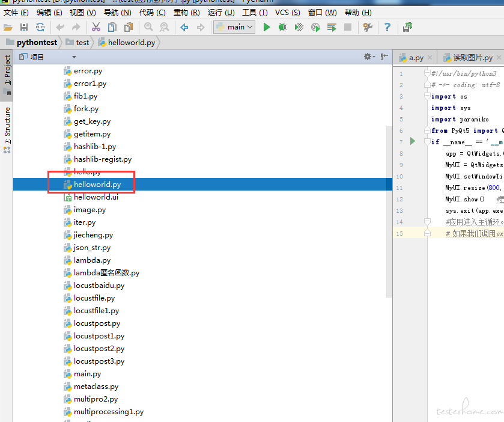Viewport: 504px width, 422px height.
Task: Open project panel gear settings
Action: 369,57
